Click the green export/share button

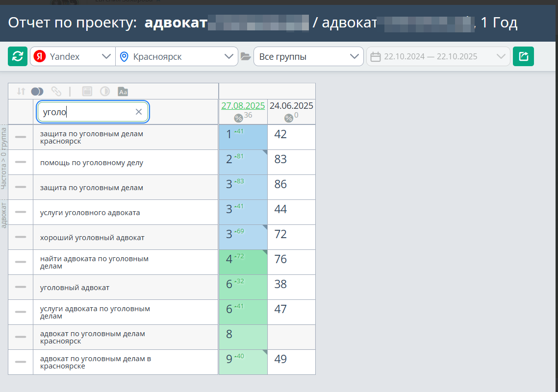(x=523, y=56)
